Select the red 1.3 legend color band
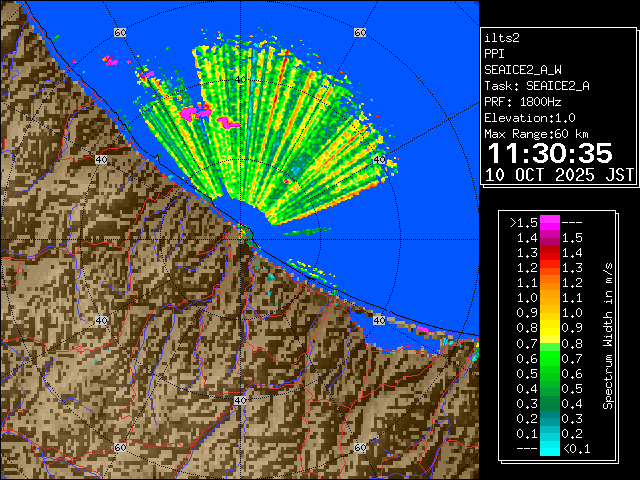 point(549,268)
